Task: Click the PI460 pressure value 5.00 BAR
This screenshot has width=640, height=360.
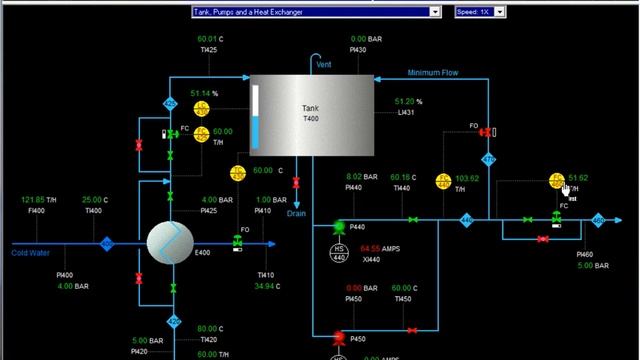Action: (593, 266)
